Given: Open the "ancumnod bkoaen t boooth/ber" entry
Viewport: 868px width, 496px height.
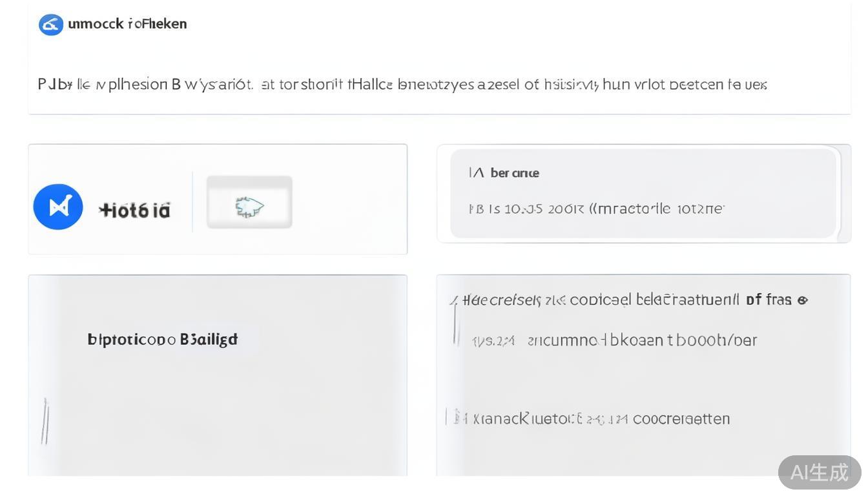Looking at the screenshot, I should pos(642,340).
